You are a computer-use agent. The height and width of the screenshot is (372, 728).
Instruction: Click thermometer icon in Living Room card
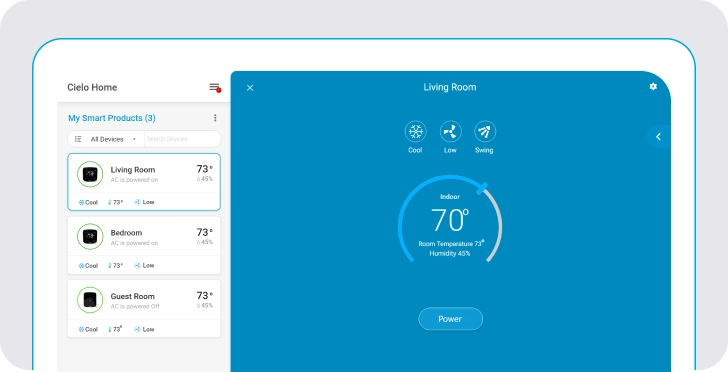[x=110, y=202]
